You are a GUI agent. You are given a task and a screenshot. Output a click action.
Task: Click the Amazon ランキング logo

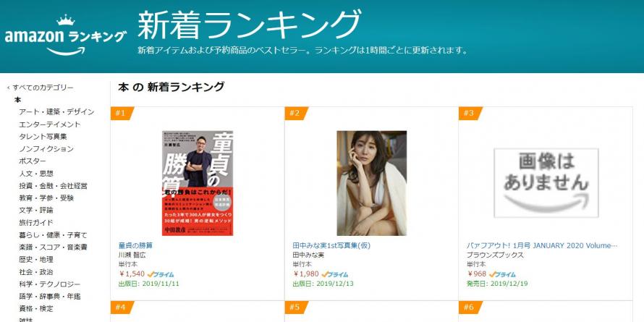pyautogui.click(x=66, y=35)
